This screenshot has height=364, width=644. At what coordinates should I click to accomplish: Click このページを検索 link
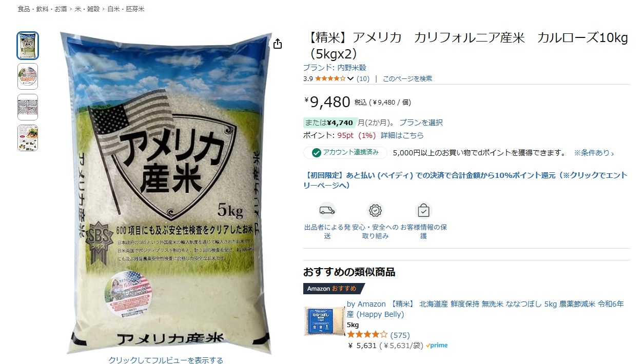[407, 79]
